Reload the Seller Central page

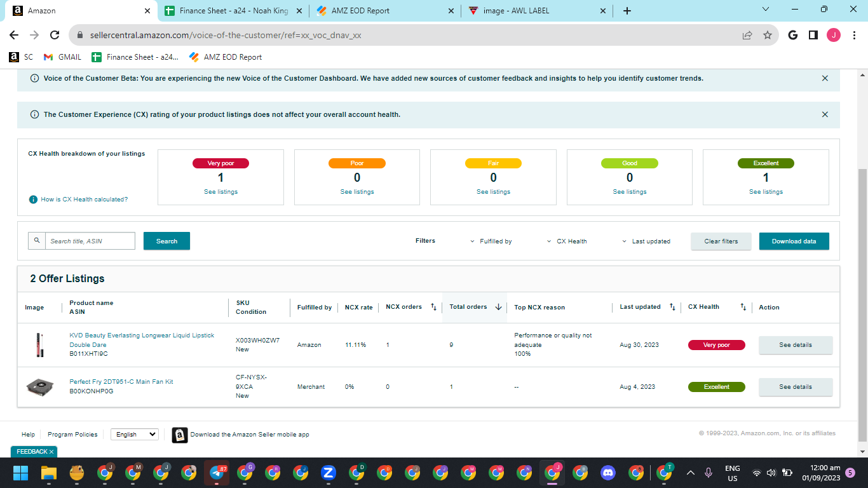pyautogui.click(x=55, y=35)
